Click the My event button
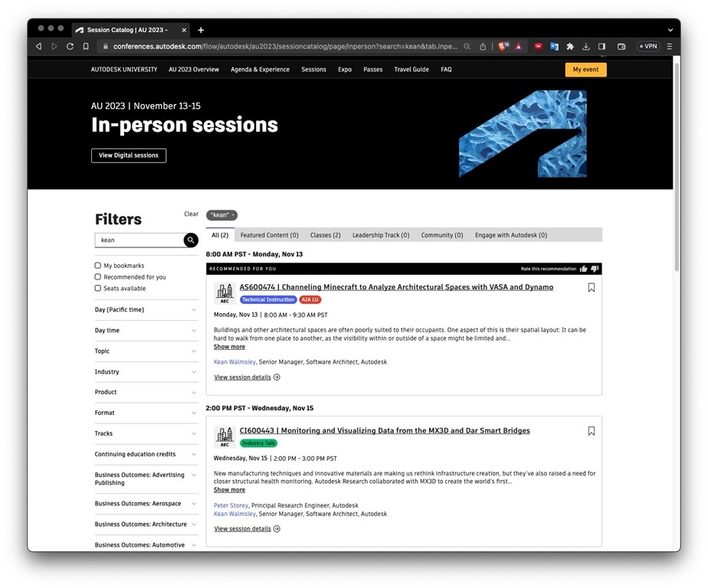708x588 pixels. [585, 70]
